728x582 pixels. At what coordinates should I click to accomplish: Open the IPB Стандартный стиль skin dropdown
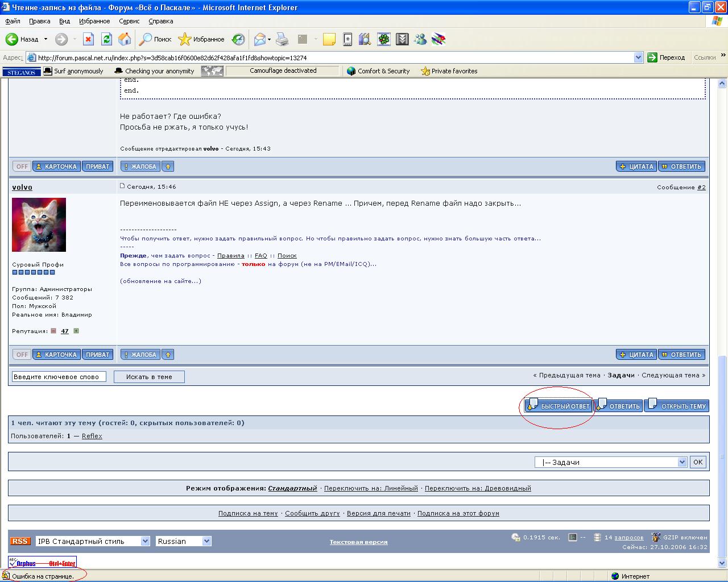coord(93,541)
